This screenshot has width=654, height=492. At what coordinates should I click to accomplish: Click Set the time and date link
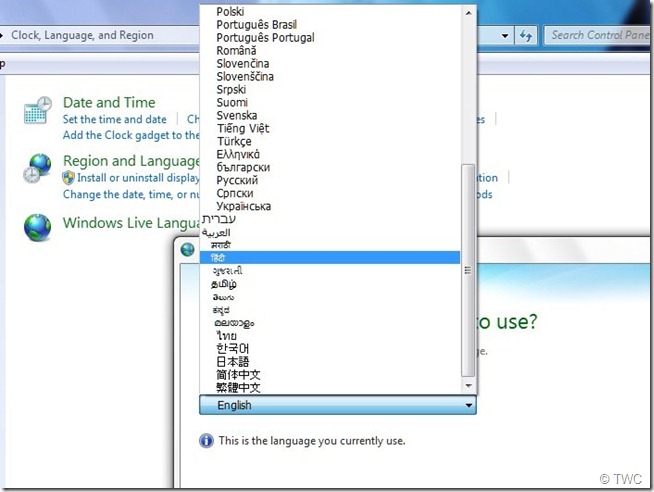[115, 120]
